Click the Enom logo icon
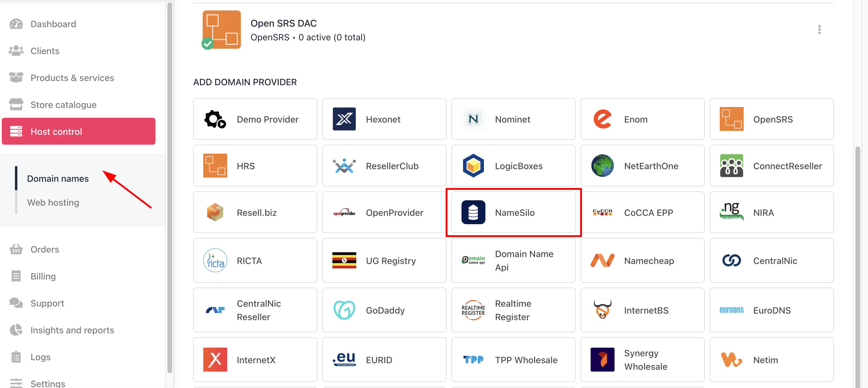 [602, 119]
